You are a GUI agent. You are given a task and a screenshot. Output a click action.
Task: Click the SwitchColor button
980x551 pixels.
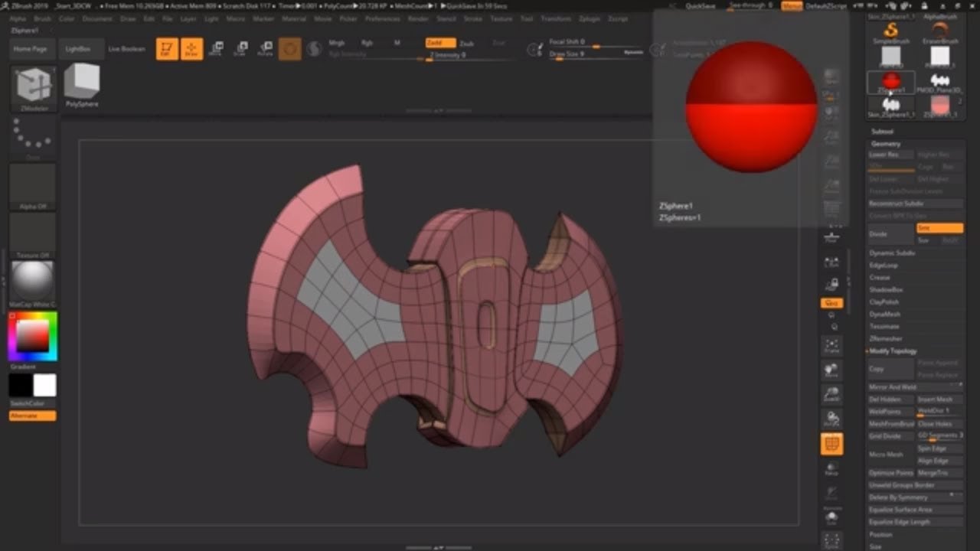click(x=32, y=403)
